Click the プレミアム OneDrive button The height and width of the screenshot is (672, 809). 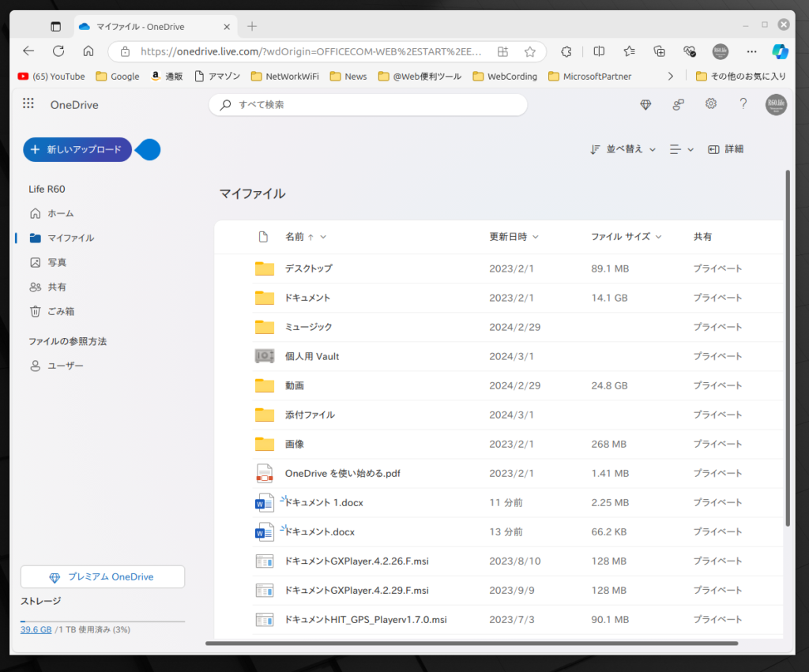coord(103,576)
